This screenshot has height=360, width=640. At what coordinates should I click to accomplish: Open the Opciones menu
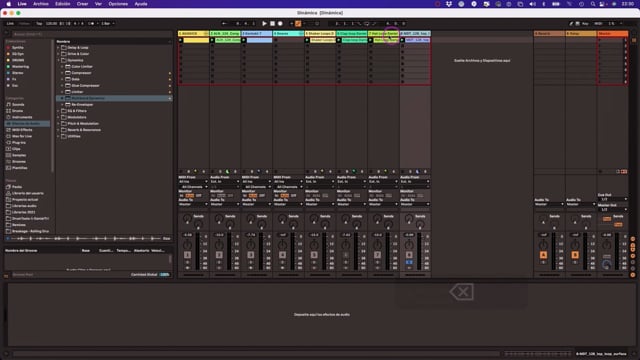point(118,4)
